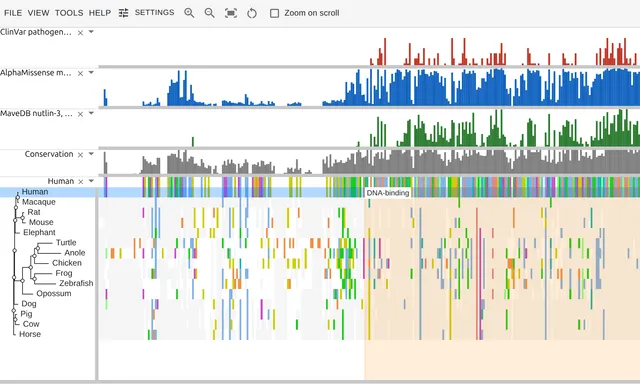Viewport: 640px width, 384px height.
Task: Select Rat in the species tree
Action: coord(34,212)
